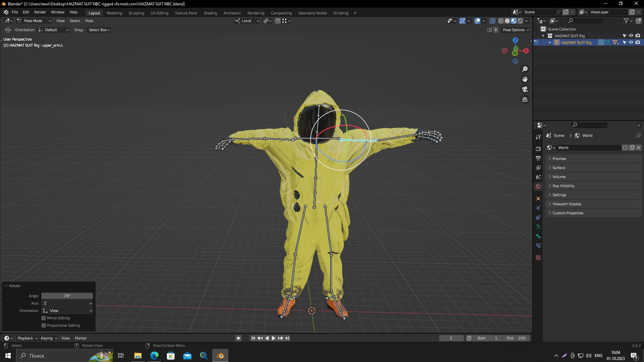The image size is (644, 362).
Task: Open the Pose Options dropdown
Action: point(516,30)
